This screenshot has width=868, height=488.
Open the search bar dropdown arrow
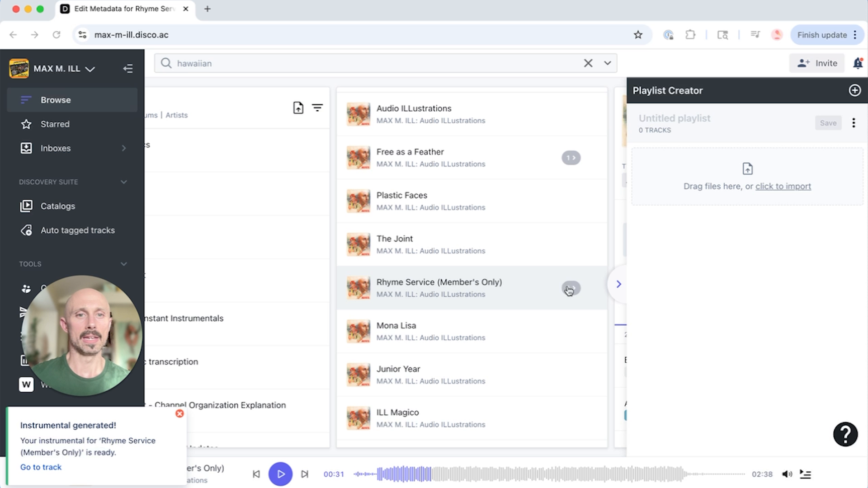click(607, 63)
